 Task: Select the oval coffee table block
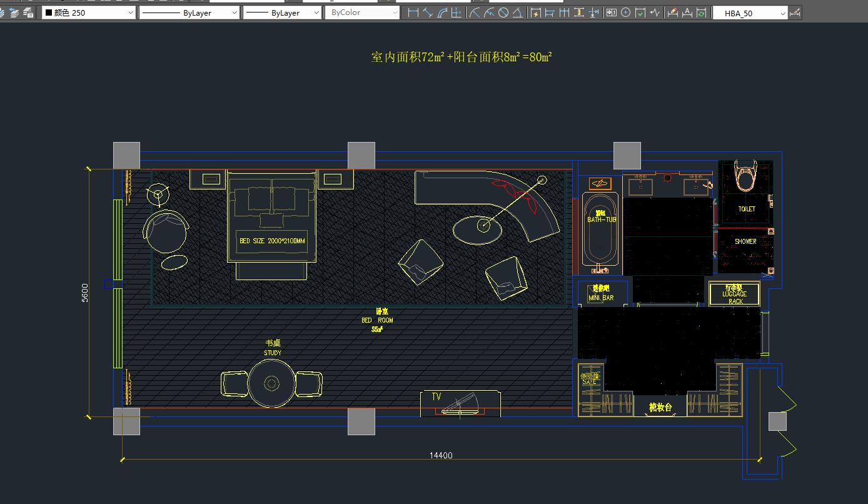coord(477,229)
